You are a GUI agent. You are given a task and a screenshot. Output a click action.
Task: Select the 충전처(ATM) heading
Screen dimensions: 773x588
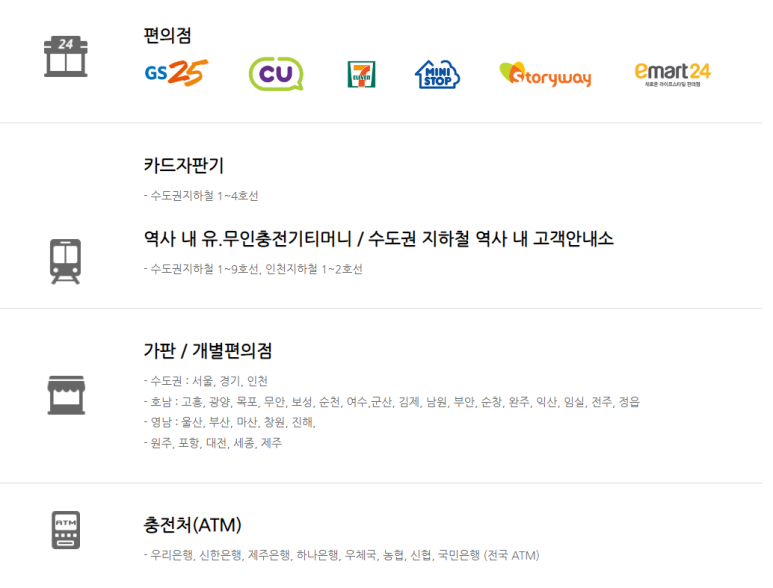click(x=192, y=525)
